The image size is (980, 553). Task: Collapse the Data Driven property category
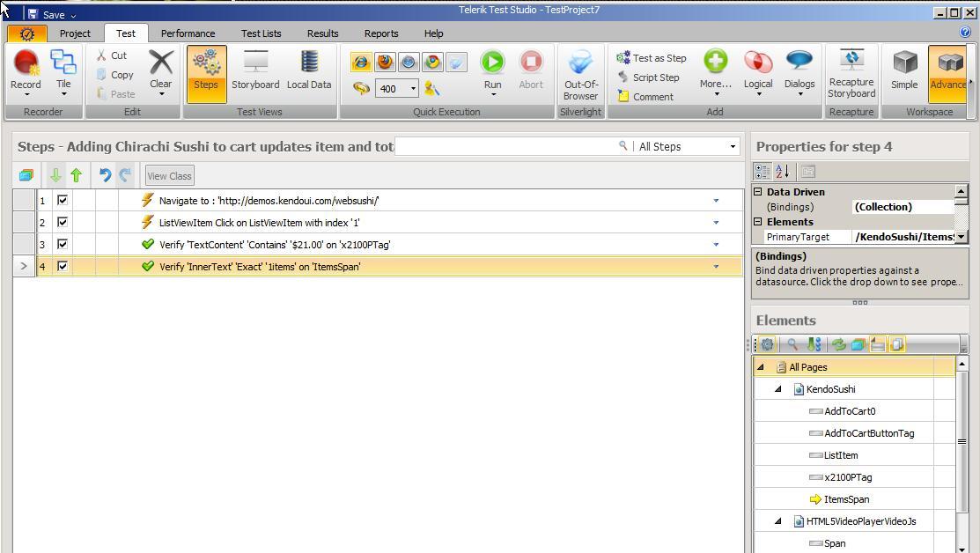coord(757,192)
